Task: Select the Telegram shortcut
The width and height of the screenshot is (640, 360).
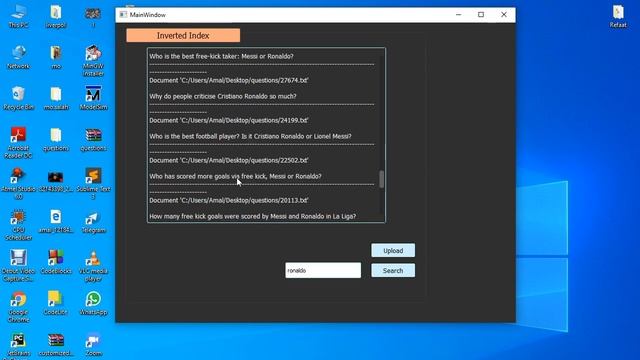Action: point(93,222)
